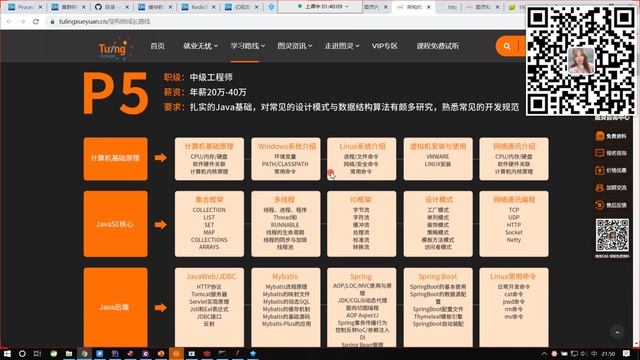The height and width of the screenshot is (360, 640).
Task: Click the Chrome icon in the taskbar
Action: (84, 353)
